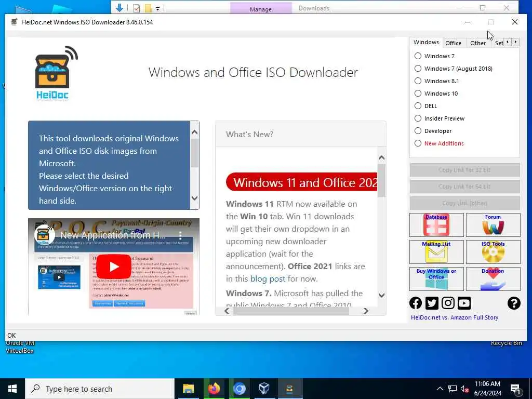
Task: Click Windows 11 and Office red banner
Action: (x=302, y=182)
